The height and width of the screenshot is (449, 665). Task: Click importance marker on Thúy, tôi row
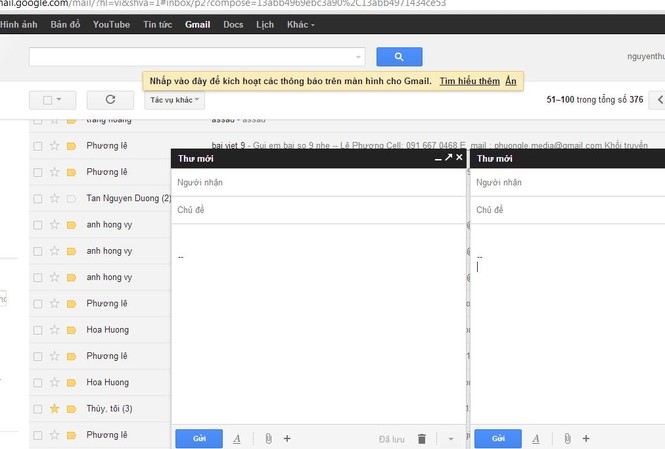(71, 409)
